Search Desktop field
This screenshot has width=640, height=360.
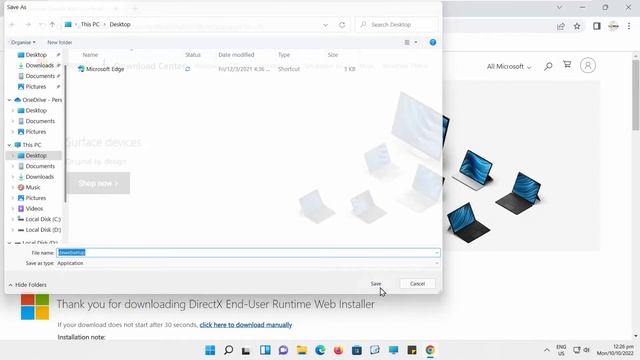click(x=397, y=24)
